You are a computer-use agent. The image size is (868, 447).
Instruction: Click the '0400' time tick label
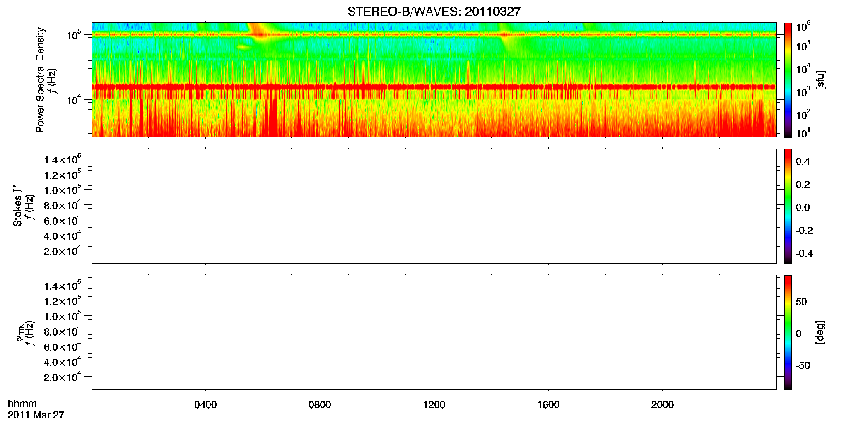(x=205, y=405)
